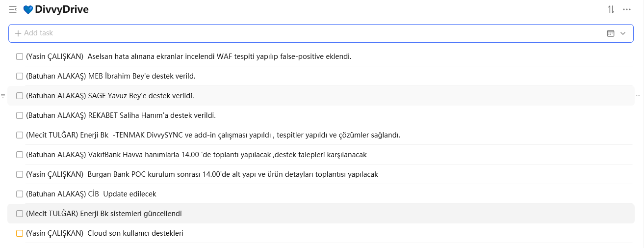Expand the dropdown arrow in Add task bar
The width and height of the screenshot is (644, 248).
(x=623, y=33)
